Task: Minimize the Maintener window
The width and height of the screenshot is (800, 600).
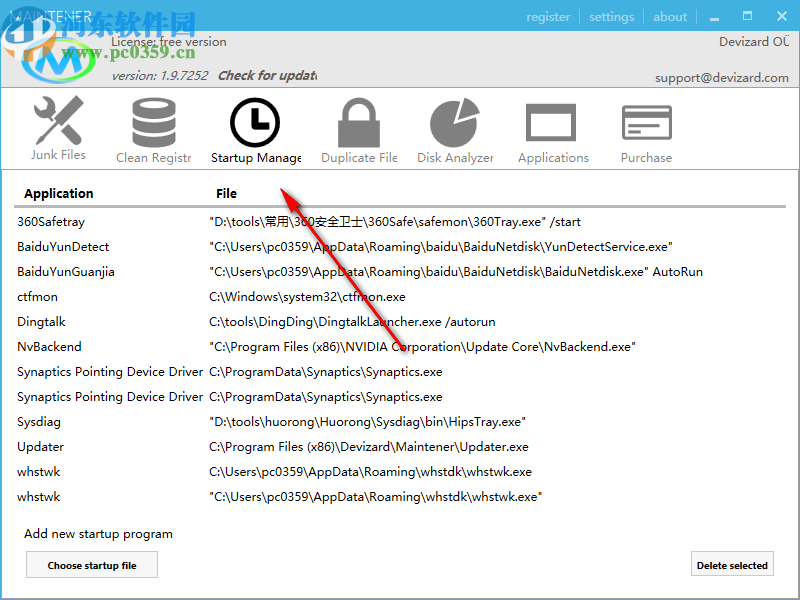Action: point(714,17)
